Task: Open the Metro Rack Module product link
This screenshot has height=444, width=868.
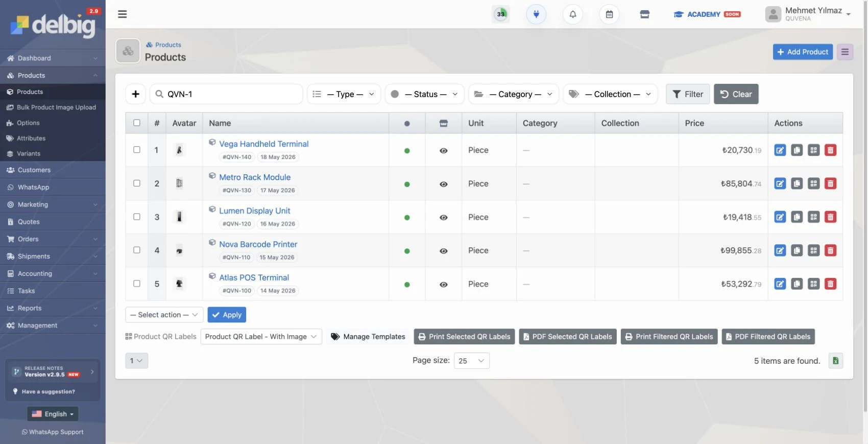Action: pos(255,177)
